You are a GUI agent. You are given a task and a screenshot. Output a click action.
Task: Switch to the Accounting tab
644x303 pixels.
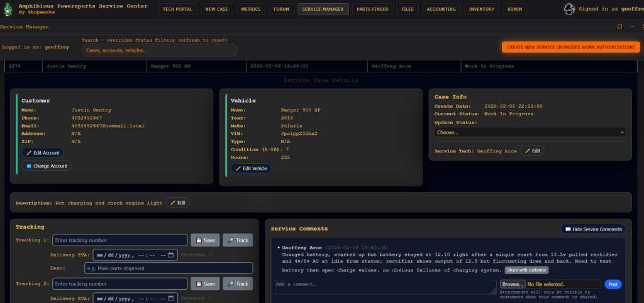coord(441,9)
